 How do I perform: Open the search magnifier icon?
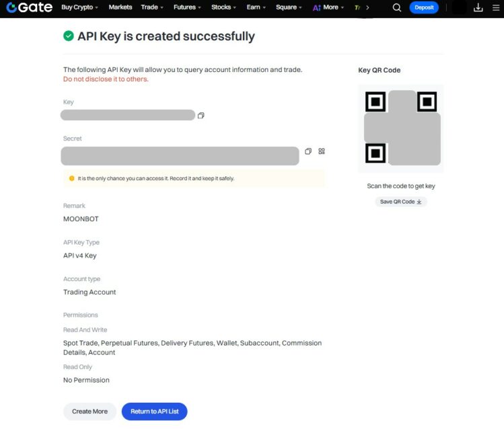pos(396,7)
